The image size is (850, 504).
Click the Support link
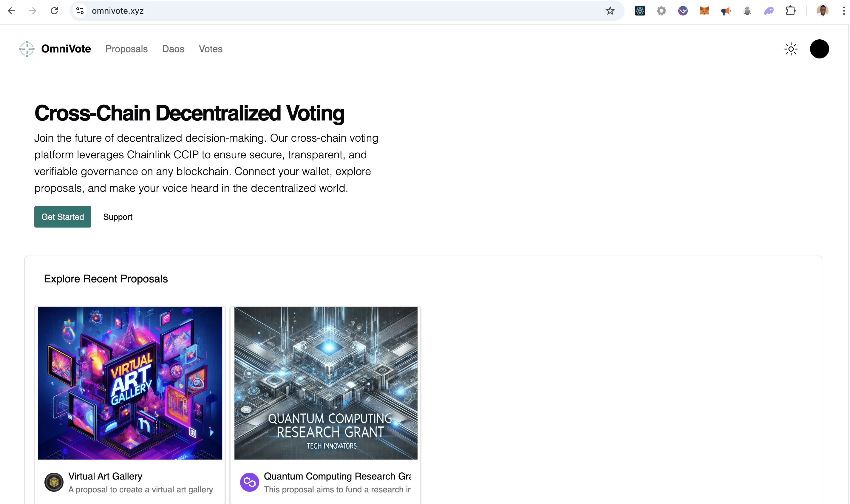pos(118,217)
